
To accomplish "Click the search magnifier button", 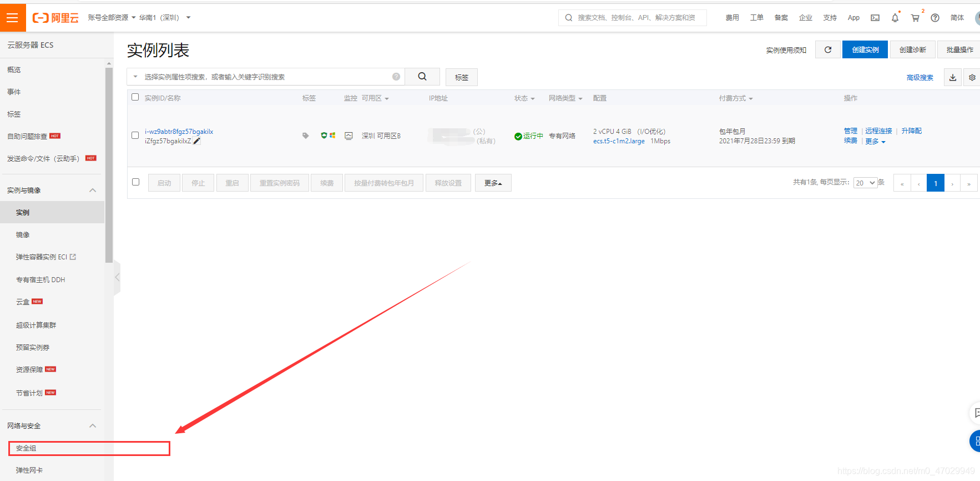I will coord(422,77).
